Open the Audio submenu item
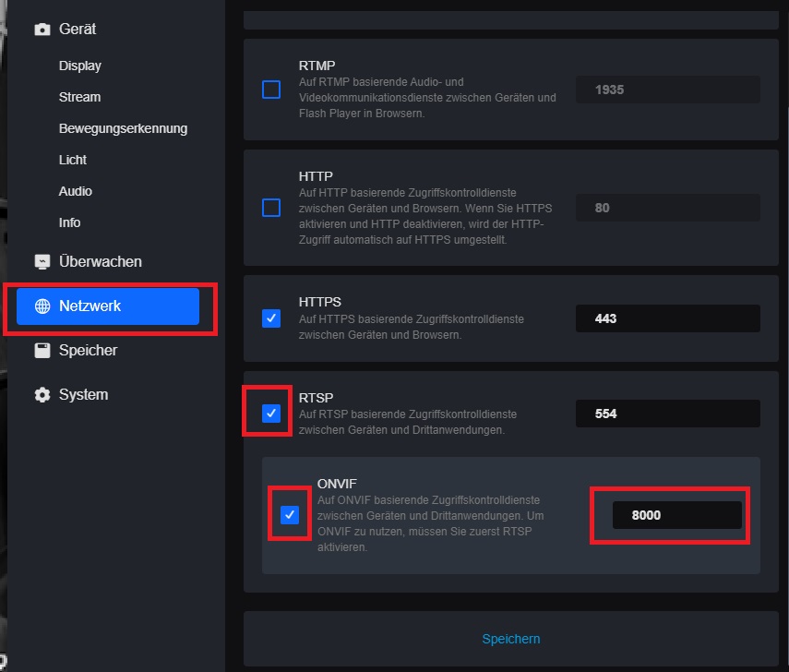Screen dimensions: 789x672 tap(76, 191)
